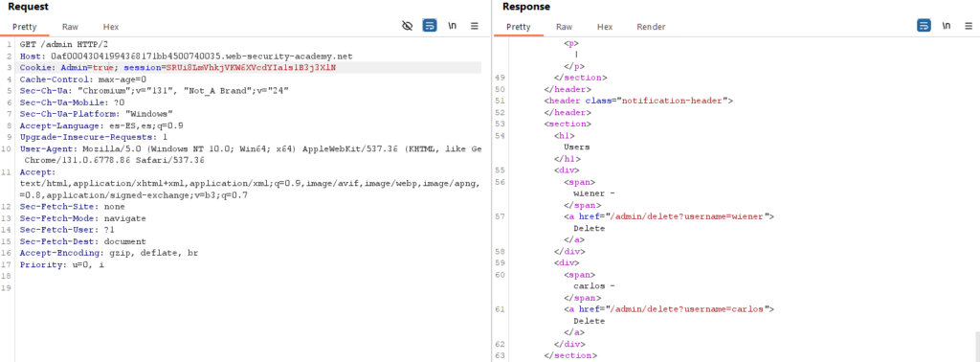This screenshot has height=362, width=980.
Task: Toggle word wrap in the Response panel
Action: 924,26
